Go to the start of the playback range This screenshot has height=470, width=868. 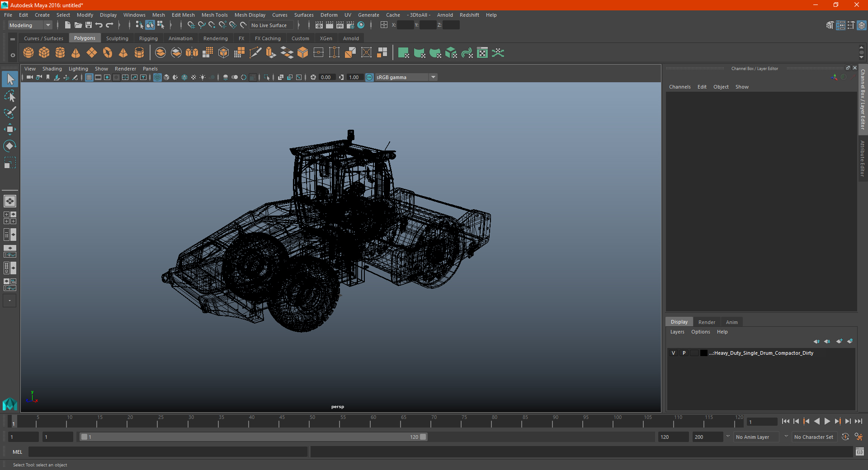point(786,421)
